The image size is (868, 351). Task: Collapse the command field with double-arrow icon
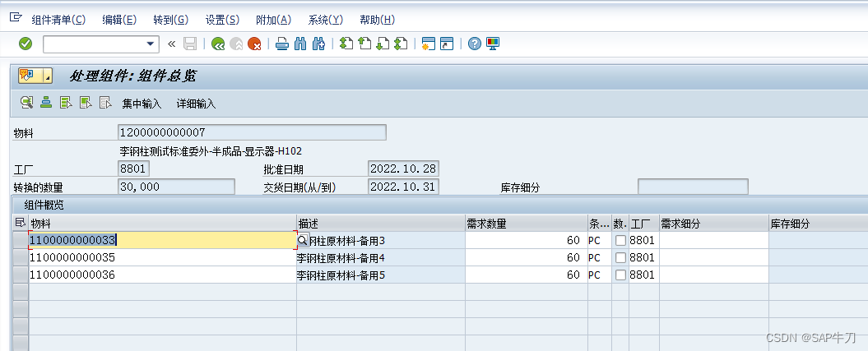(x=171, y=44)
